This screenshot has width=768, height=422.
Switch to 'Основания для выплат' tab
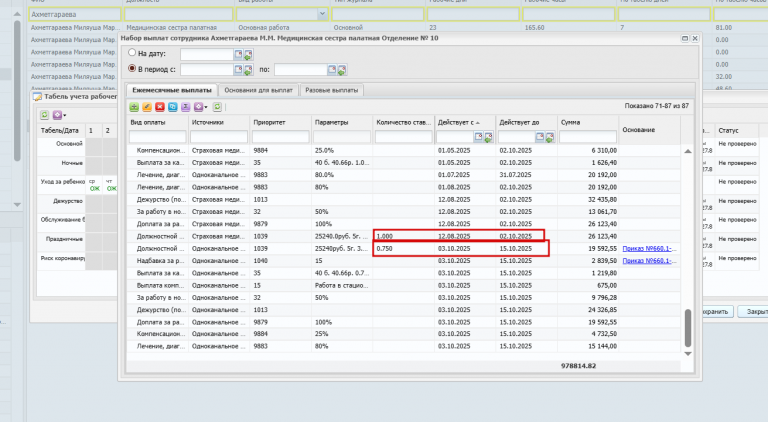coord(260,90)
